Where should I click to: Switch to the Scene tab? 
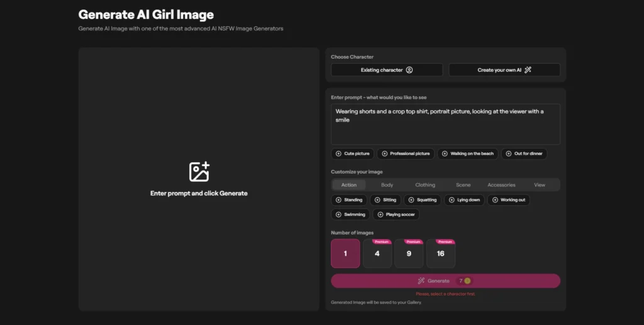tap(464, 185)
